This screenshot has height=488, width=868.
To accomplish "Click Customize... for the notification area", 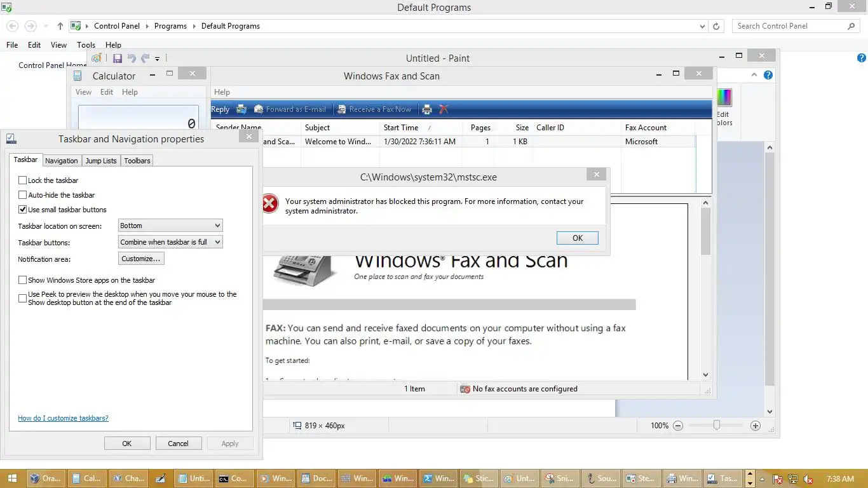I will [141, 259].
